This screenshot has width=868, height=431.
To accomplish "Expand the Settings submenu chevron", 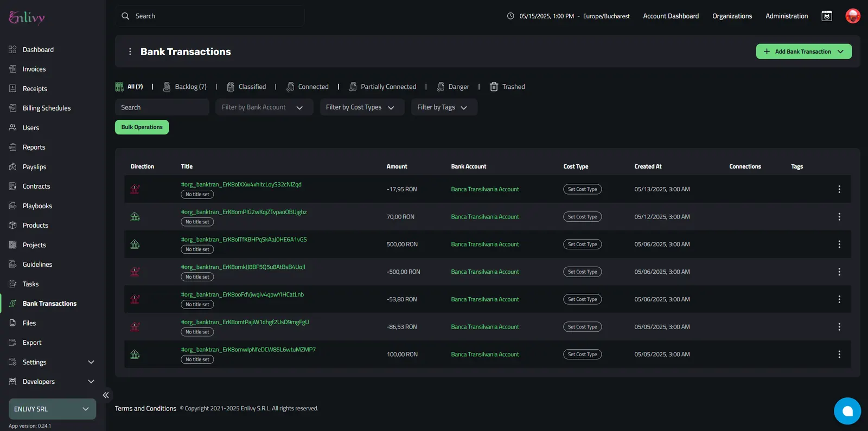I will (x=91, y=362).
